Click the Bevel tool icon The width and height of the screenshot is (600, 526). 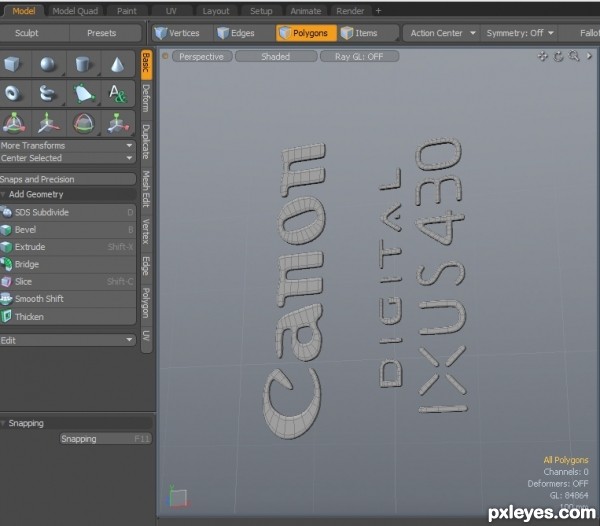click(x=6, y=230)
